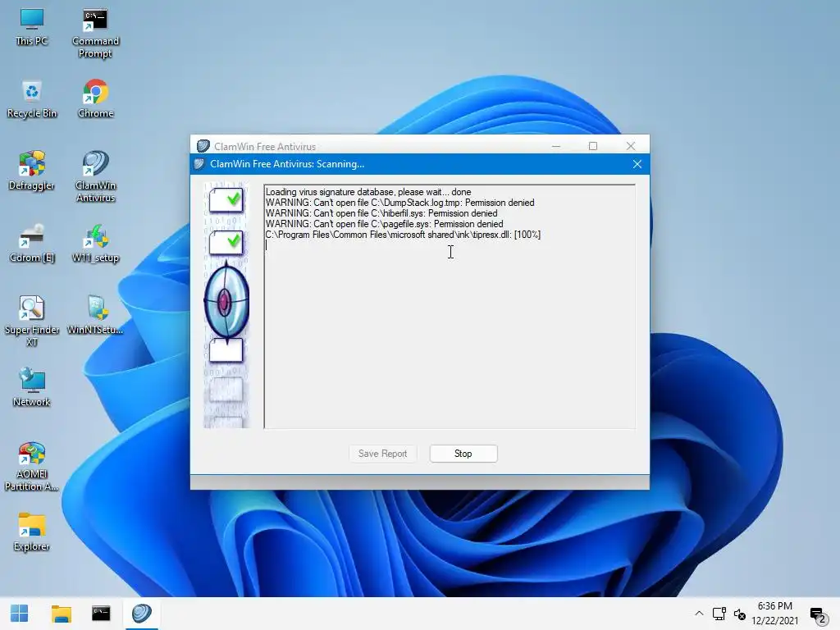Click the muted volume tray icon
The width and height of the screenshot is (840, 630).
[739, 614]
